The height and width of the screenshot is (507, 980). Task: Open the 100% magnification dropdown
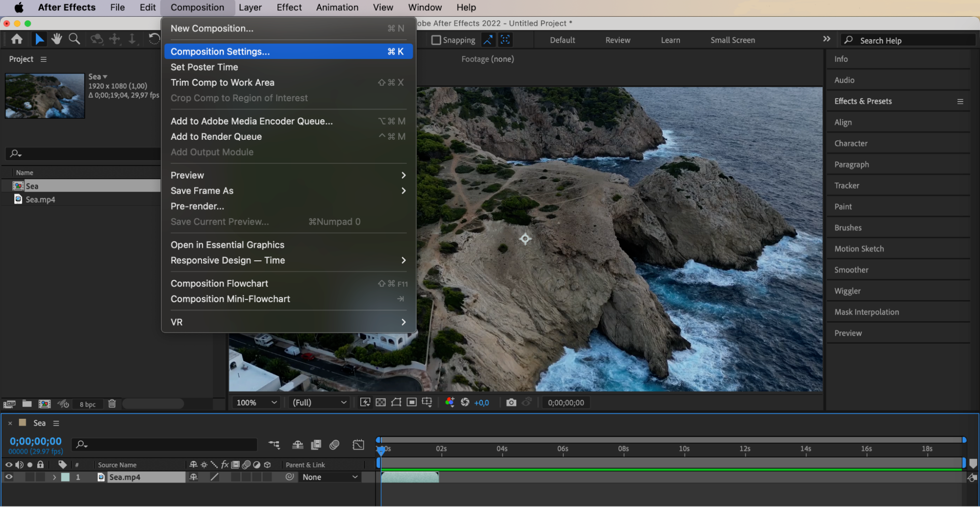tap(256, 403)
